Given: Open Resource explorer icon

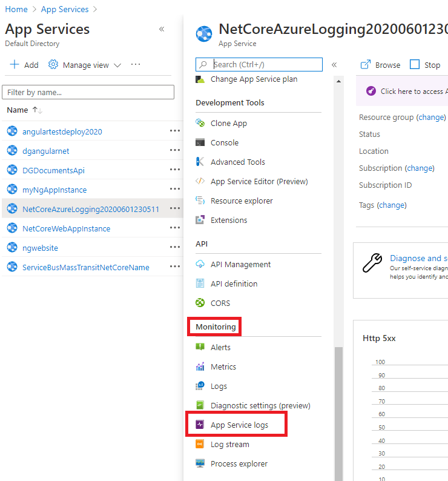Looking at the screenshot, I should (x=200, y=201).
